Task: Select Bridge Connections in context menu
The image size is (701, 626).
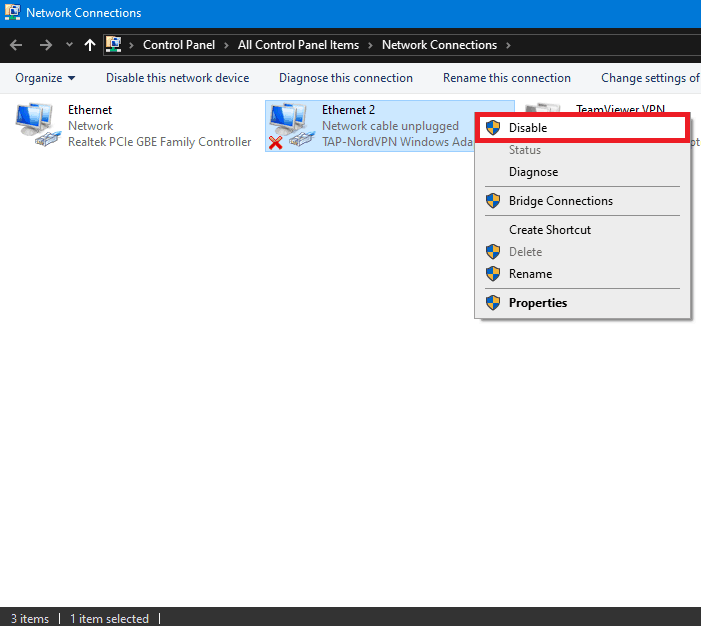Action: tap(560, 201)
